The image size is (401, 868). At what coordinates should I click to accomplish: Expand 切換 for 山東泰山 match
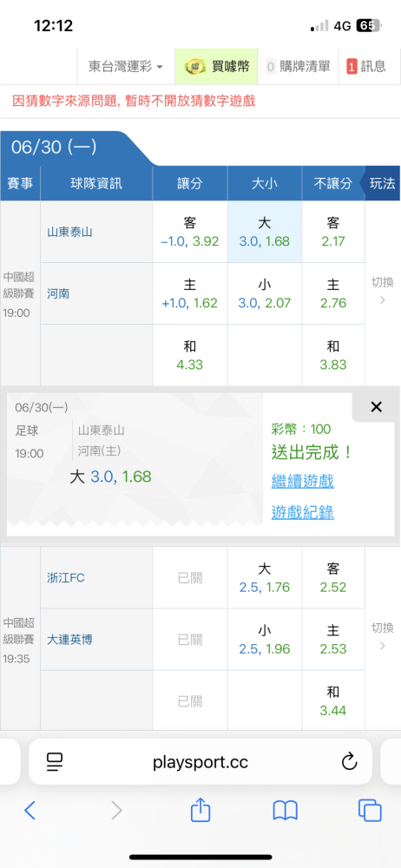pos(382,291)
